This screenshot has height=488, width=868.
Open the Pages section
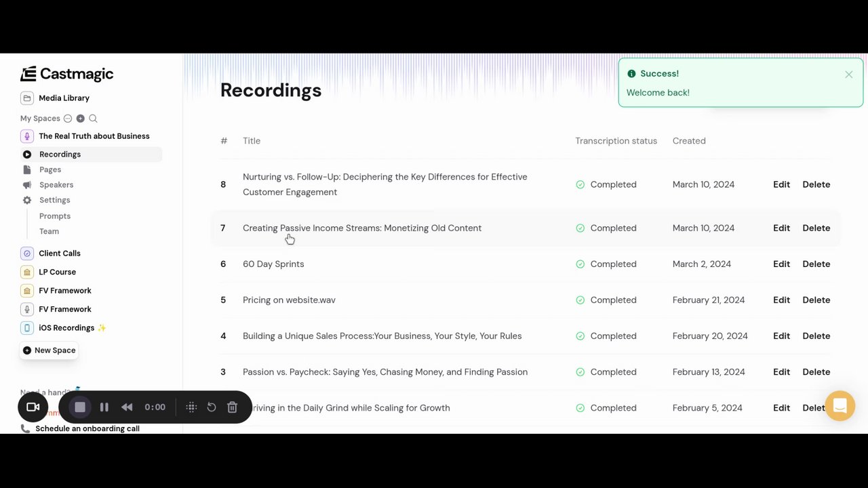click(50, 169)
